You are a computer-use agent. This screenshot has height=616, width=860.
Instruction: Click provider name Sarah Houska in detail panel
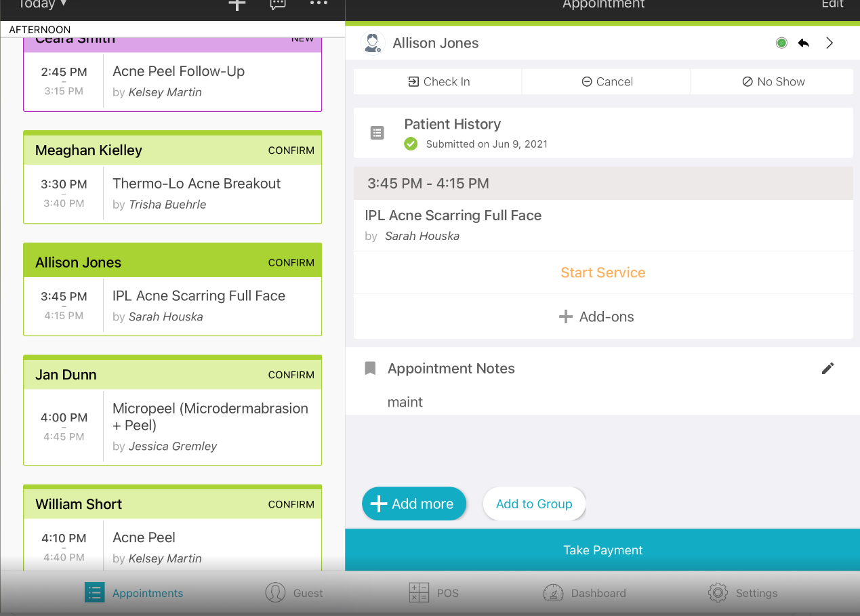click(x=422, y=237)
